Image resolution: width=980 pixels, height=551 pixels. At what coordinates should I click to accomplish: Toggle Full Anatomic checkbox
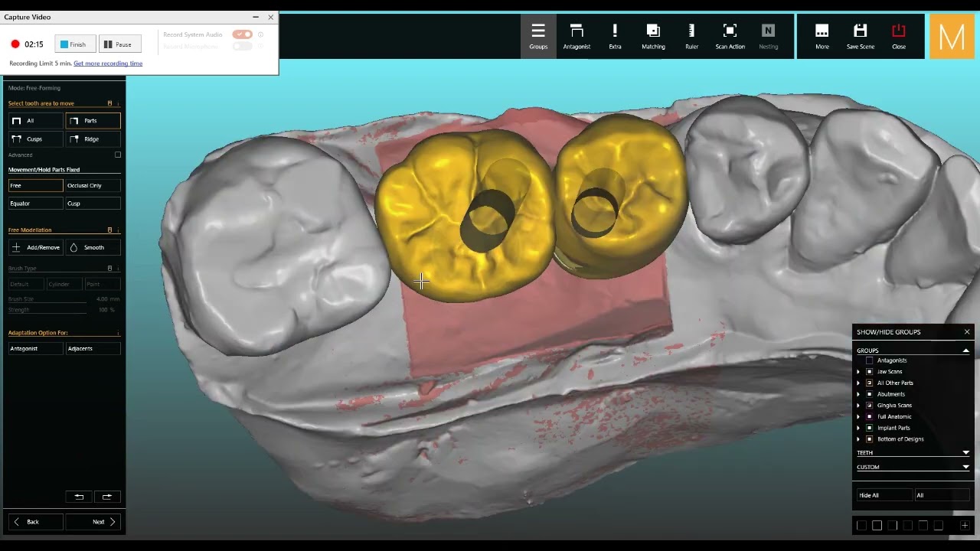(869, 417)
